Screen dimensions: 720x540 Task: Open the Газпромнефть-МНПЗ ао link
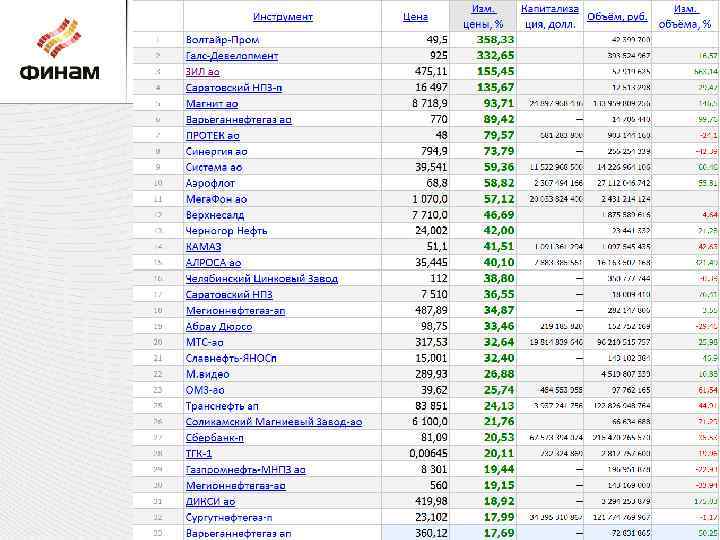(246, 469)
